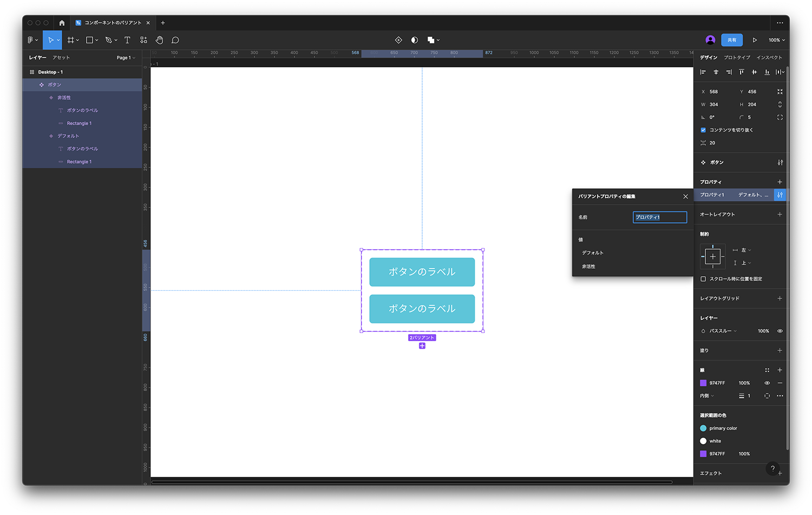Select the Pen tool

pos(108,40)
